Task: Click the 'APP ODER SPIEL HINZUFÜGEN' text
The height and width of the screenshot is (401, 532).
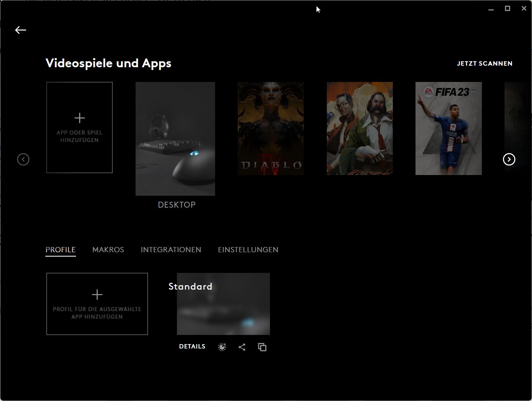Action: click(x=80, y=136)
